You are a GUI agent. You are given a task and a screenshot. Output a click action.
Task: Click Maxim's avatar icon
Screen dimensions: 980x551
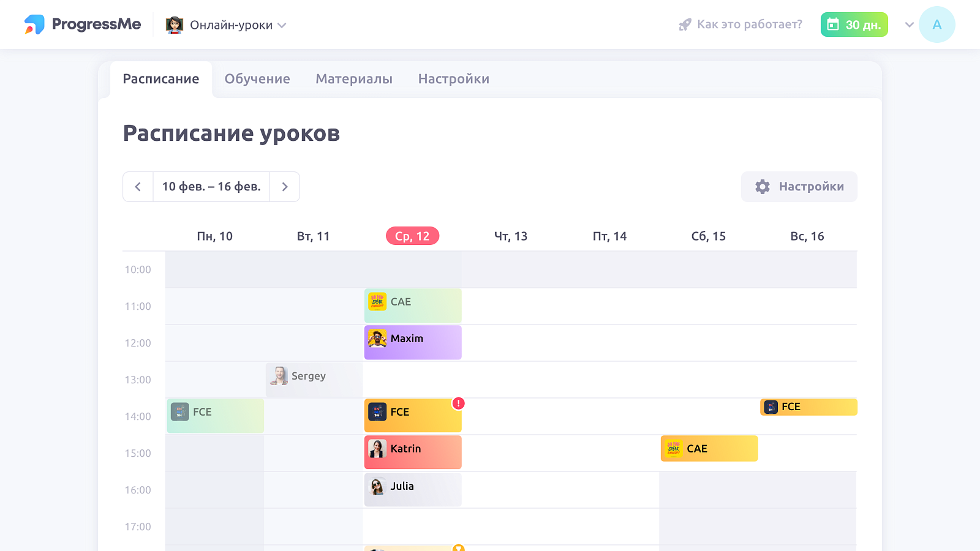tap(377, 339)
